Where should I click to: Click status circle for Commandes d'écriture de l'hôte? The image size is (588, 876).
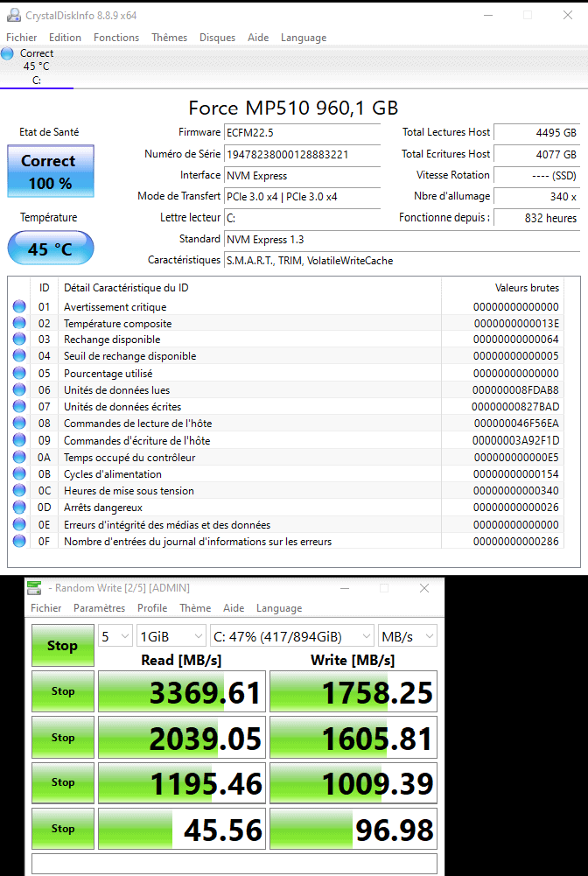click(19, 440)
